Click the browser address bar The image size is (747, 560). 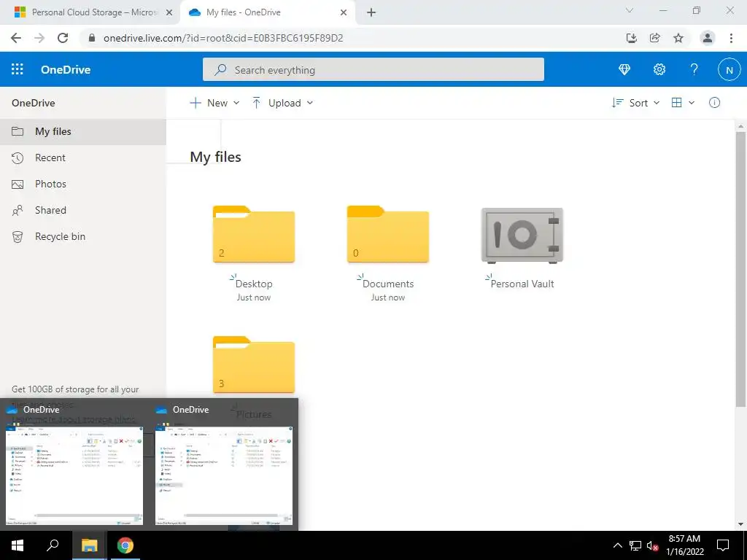pyautogui.click(x=352, y=38)
